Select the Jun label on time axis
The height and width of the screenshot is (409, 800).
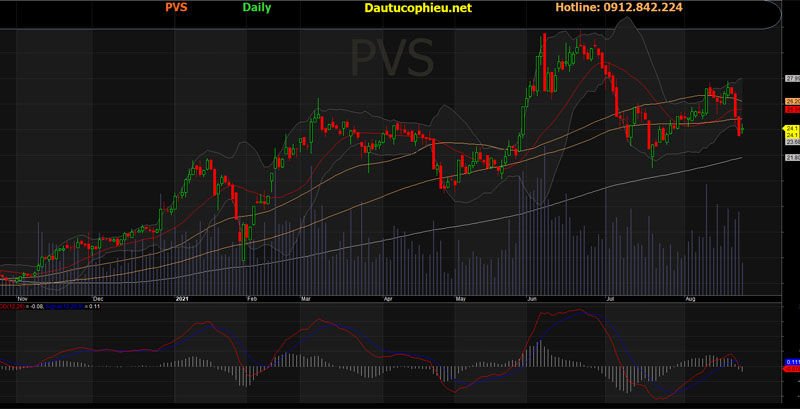click(533, 299)
